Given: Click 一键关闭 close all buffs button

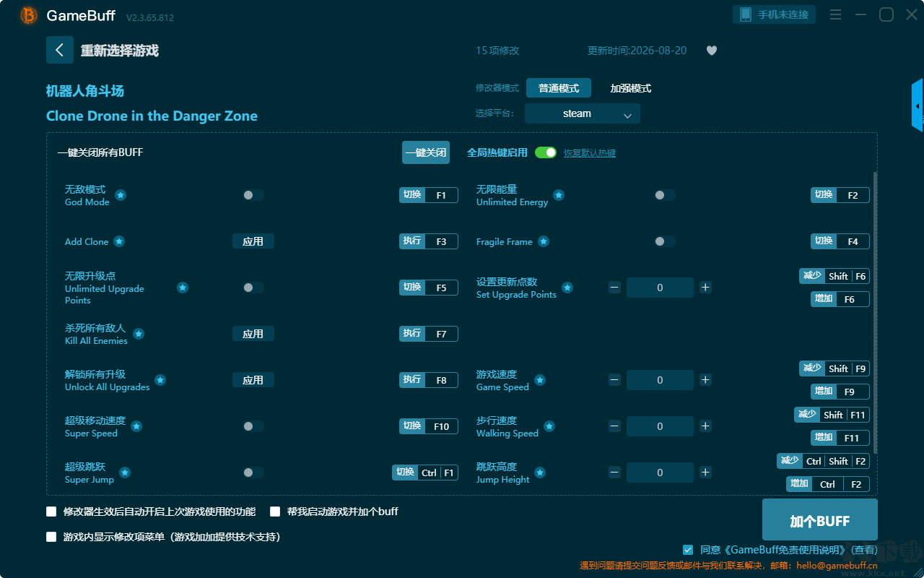Looking at the screenshot, I should [x=426, y=152].
